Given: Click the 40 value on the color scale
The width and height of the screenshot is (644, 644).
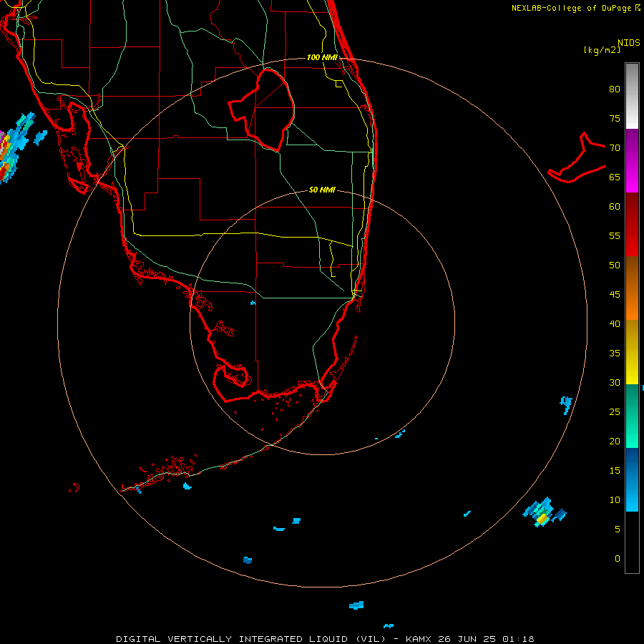Looking at the screenshot, I should click(x=615, y=323).
